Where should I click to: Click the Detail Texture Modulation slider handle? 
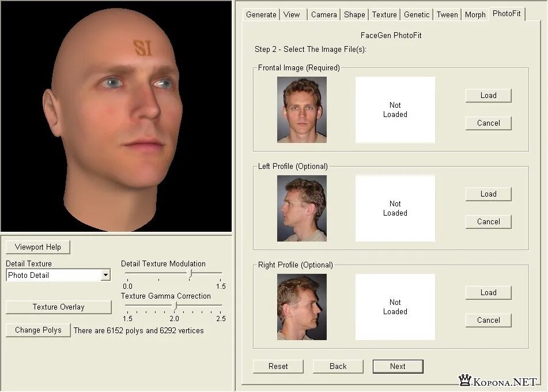pos(190,274)
